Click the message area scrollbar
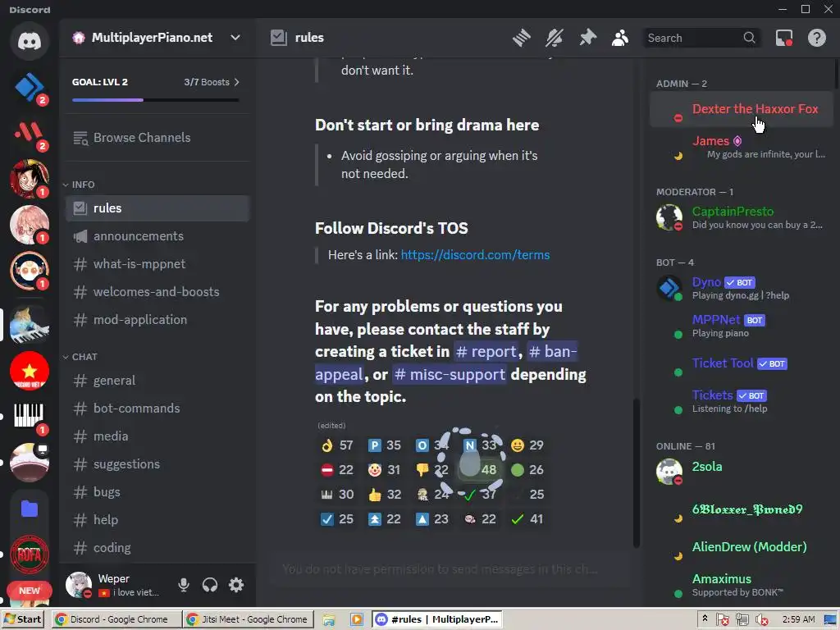This screenshot has width=840, height=630. pos(637,473)
